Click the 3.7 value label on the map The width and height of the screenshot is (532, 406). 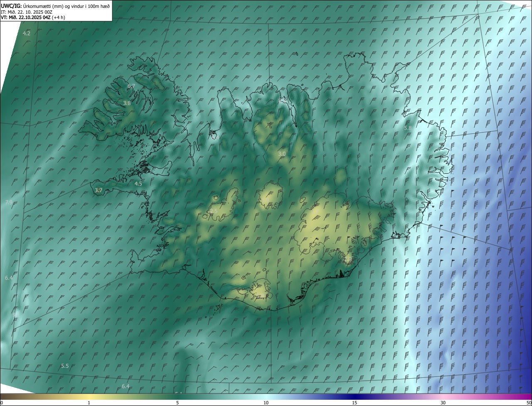[x=99, y=190]
